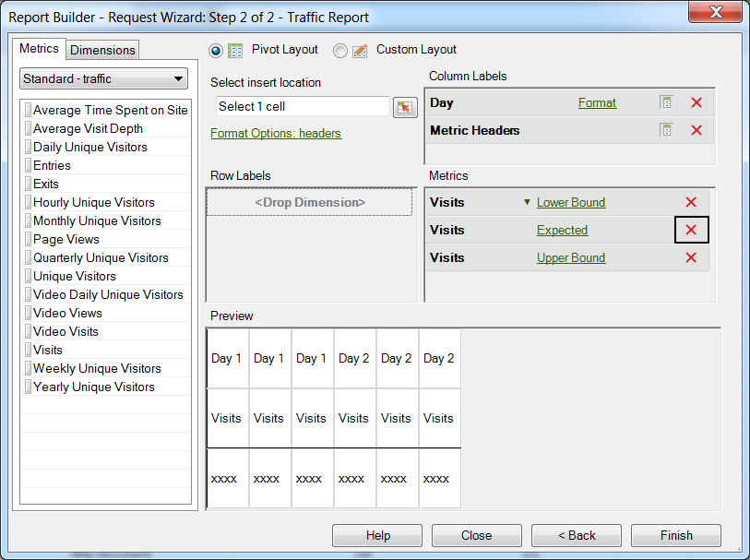Screen dimensions: 750x560
Task: Select the Custom Layout radio button
Action: click(x=340, y=50)
